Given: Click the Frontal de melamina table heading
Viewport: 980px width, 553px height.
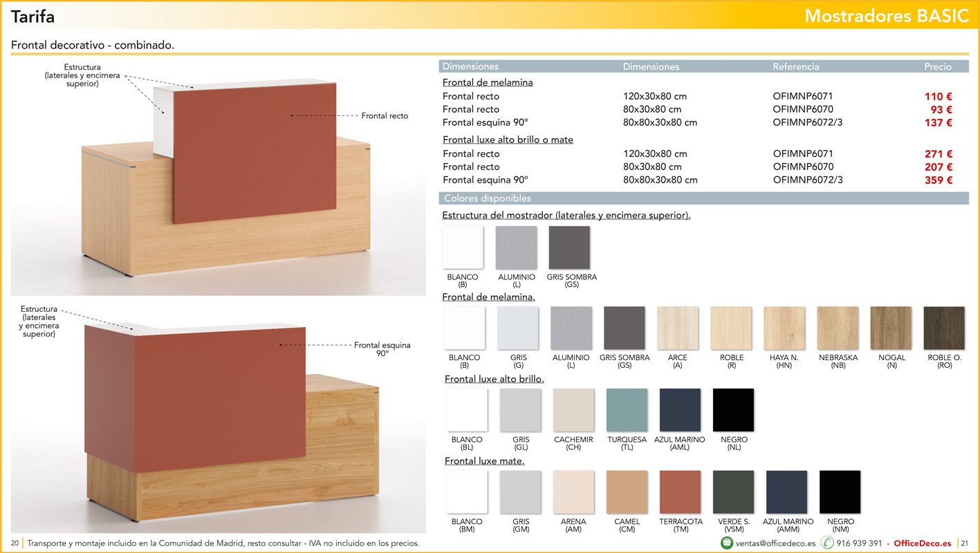Looking at the screenshot, I should click(x=488, y=82).
